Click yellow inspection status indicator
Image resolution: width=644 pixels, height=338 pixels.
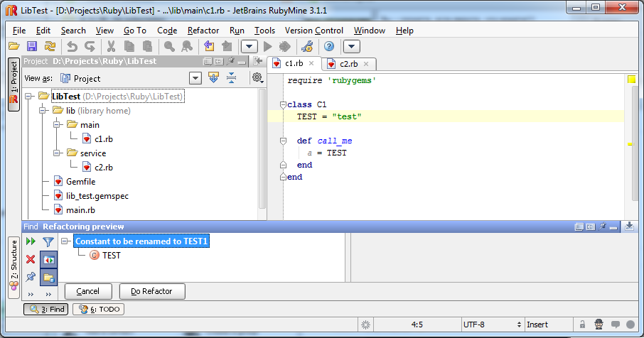coord(632,79)
